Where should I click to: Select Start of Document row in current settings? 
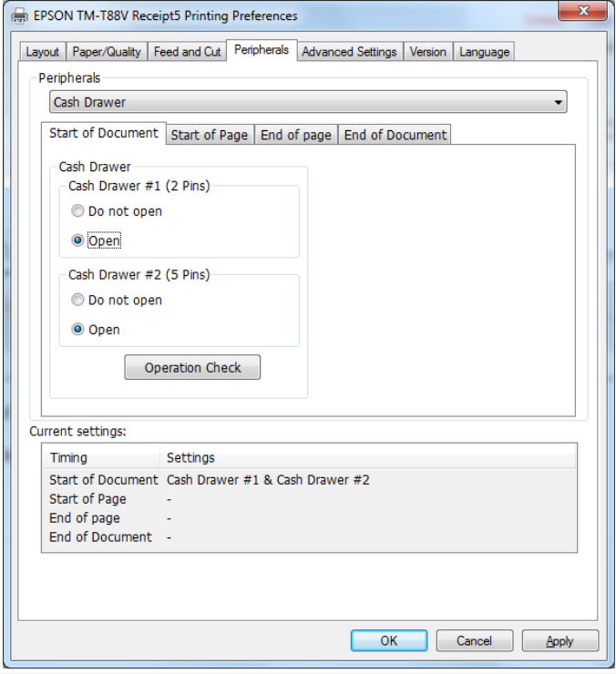(309, 480)
